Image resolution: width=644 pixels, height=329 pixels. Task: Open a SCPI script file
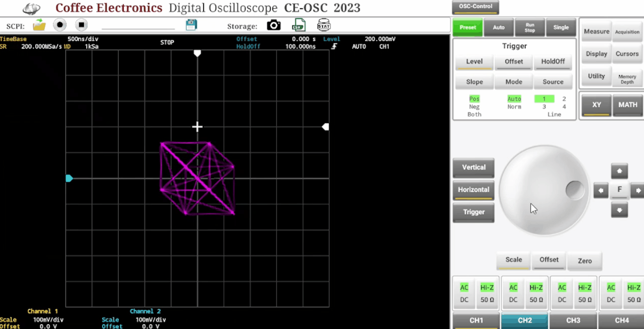coord(39,25)
